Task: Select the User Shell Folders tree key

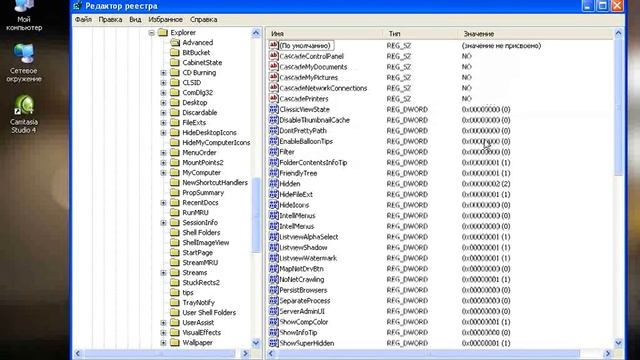Action: click(x=209, y=313)
